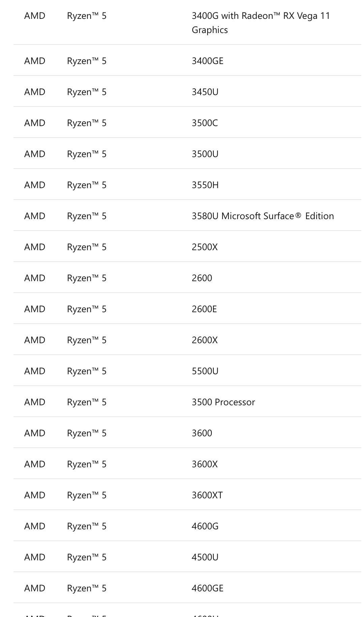The image size is (364, 617).
Task: Click the 3400GE model cell
Action: coord(207,61)
